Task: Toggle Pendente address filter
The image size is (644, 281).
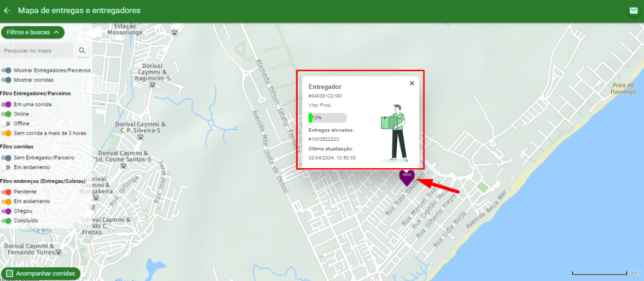Action: tap(6, 192)
